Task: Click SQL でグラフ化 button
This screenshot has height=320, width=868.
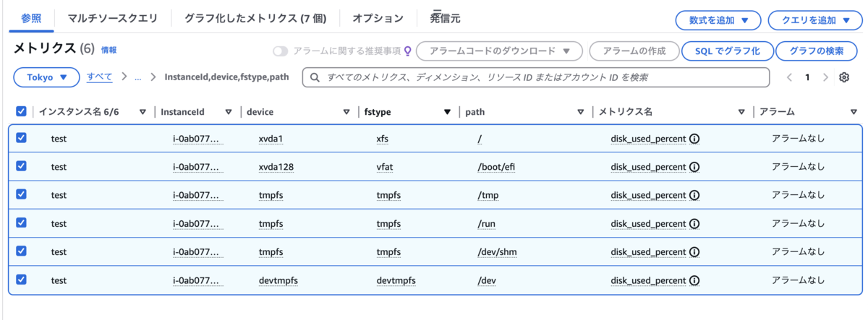Action: click(727, 51)
